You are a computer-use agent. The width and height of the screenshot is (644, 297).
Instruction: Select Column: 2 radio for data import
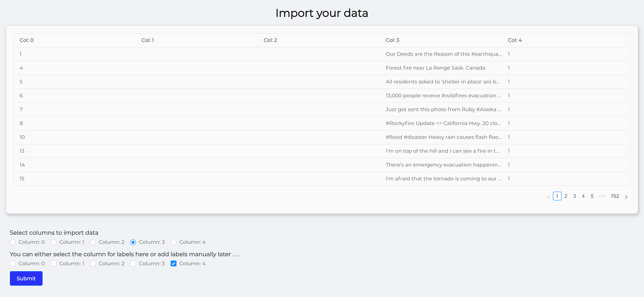(x=93, y=242)
